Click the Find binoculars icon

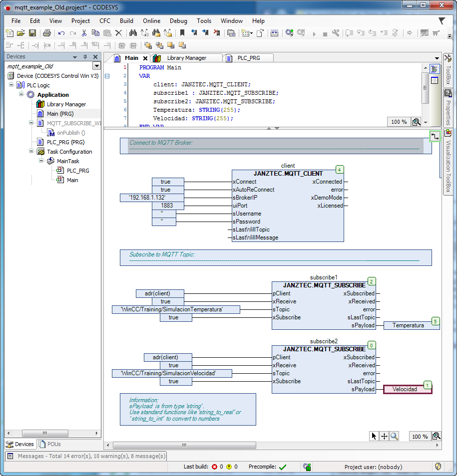click(133, 33)
